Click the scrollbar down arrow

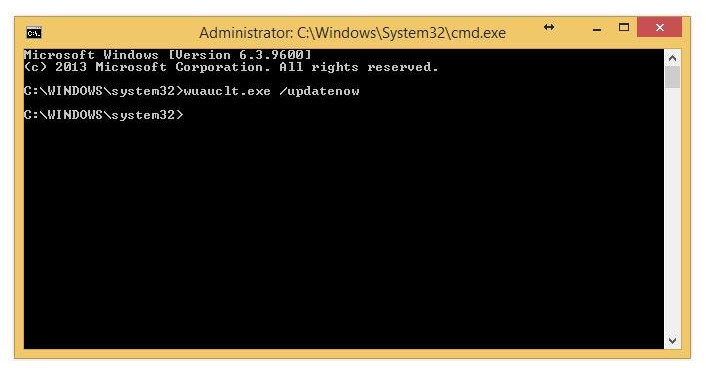pos(672,341)
